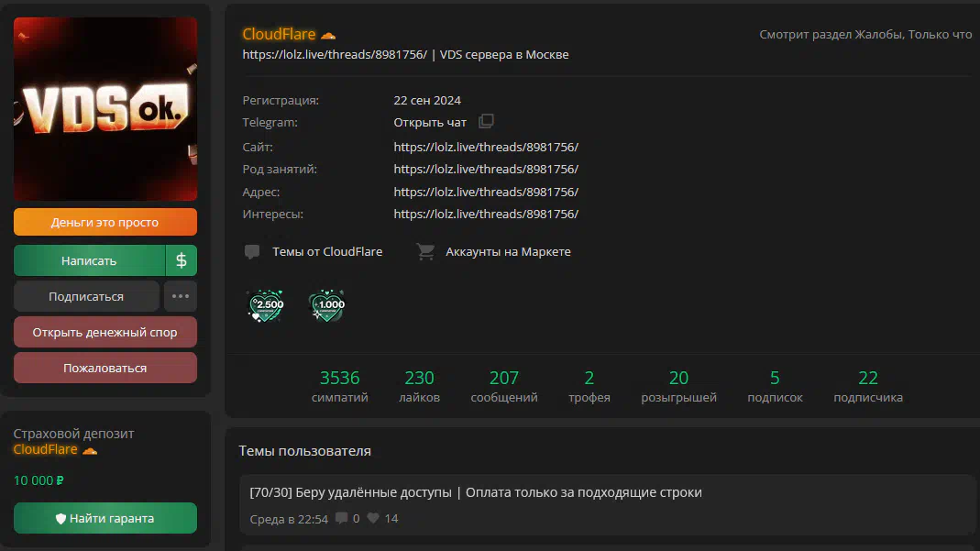Click the profile status line with the lolz.live thread URL
The height and width of the screenshot is (551, 980).
405,54
